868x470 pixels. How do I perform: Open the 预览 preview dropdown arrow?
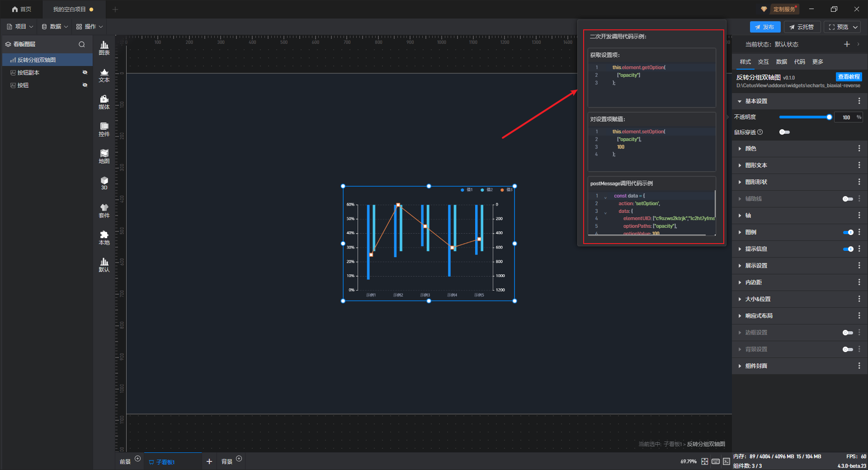click(855, 27)
